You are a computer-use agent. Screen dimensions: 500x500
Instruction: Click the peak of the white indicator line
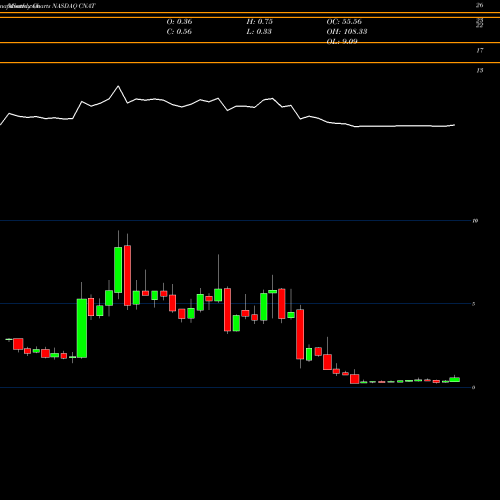118,86
